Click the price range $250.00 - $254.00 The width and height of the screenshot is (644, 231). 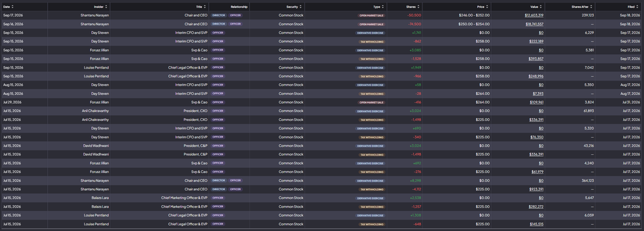474,24
